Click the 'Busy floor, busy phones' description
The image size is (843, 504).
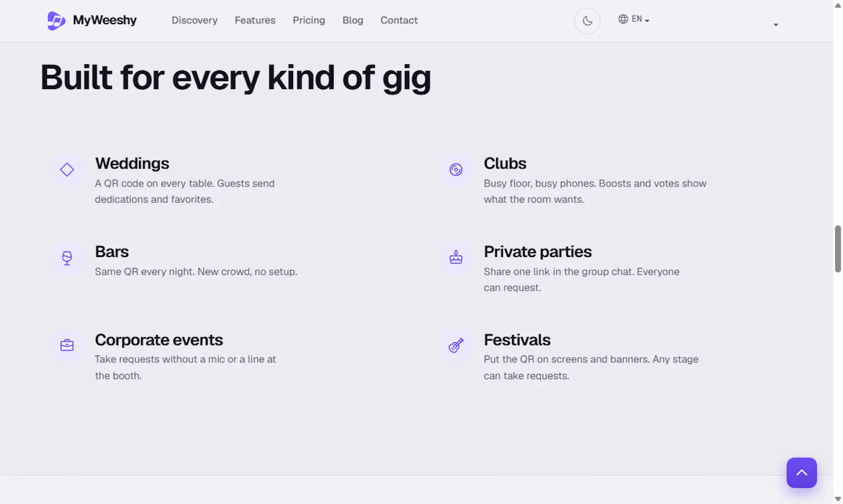click(x=595, y=191)
